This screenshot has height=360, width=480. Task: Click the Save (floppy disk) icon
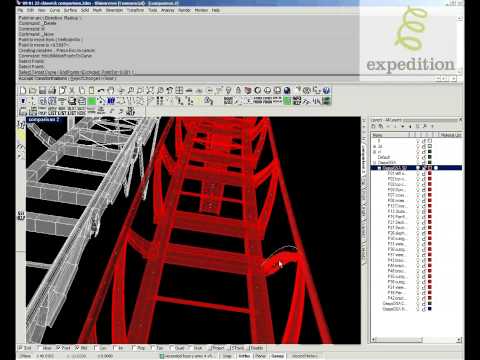pos(42,90)
